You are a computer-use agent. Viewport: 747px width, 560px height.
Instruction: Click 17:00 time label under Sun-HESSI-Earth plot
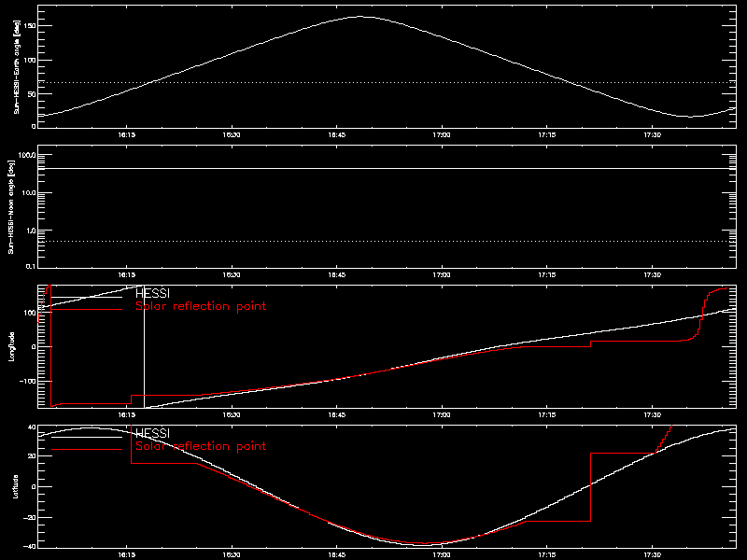coord(442,135)
